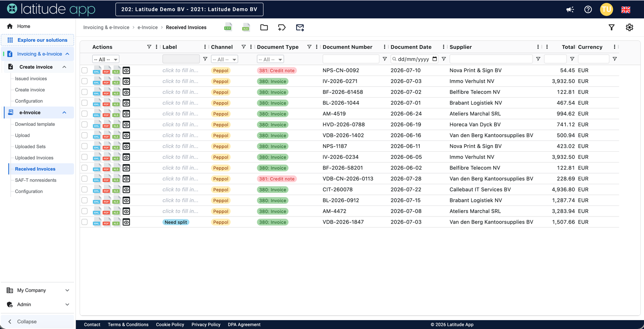The image size is (644, 329).
Task: Open SAF-T nonresidents in the sidebar
Action: coord(35,180)
